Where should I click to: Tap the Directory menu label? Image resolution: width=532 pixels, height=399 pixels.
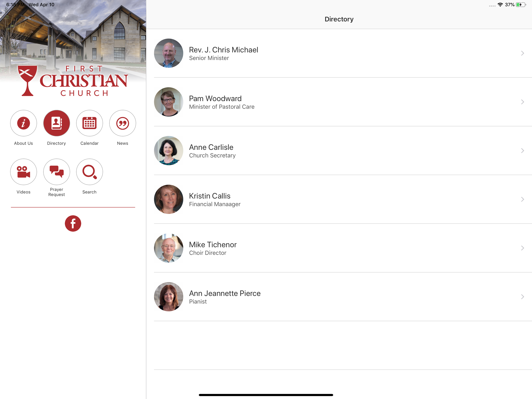point(56,143)
